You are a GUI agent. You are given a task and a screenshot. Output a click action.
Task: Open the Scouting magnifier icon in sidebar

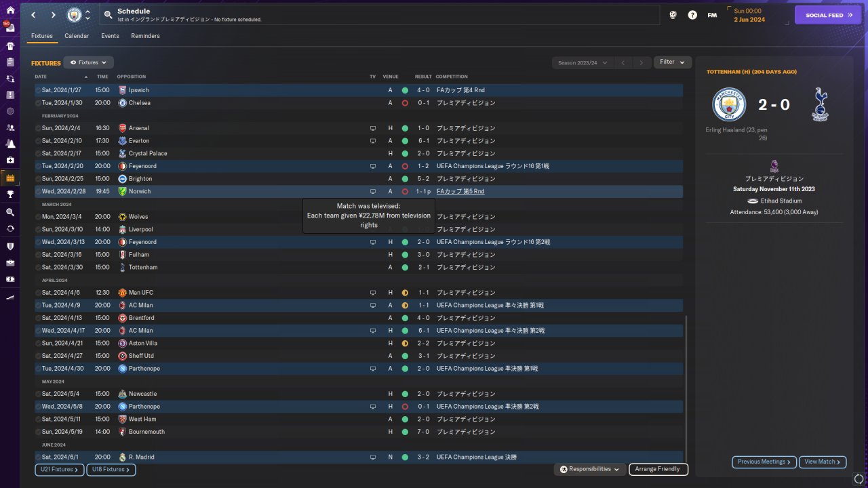point(10,212)
